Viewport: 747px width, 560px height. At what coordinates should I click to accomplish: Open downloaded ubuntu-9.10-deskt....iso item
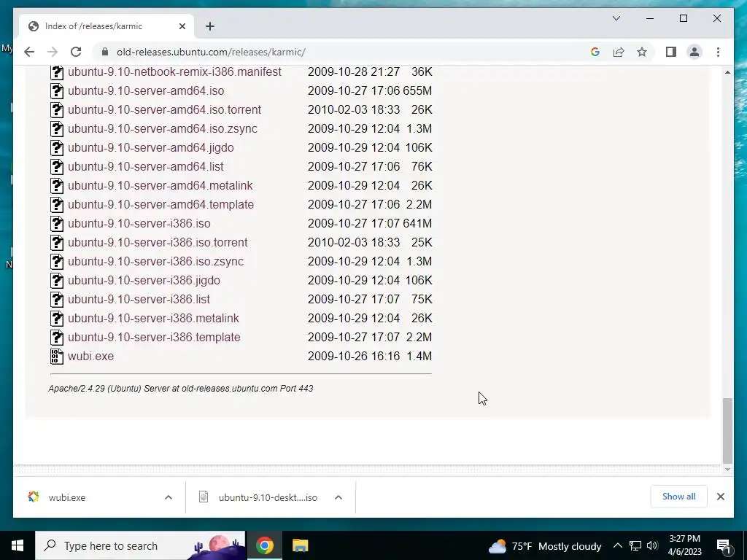point(258,497)
